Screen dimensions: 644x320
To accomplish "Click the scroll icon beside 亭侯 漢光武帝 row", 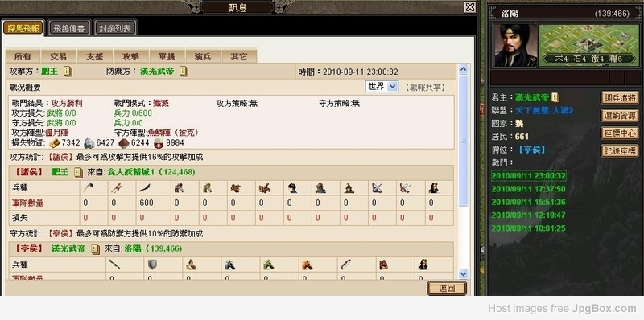I will pyautogui.click(x=95, y=249).
